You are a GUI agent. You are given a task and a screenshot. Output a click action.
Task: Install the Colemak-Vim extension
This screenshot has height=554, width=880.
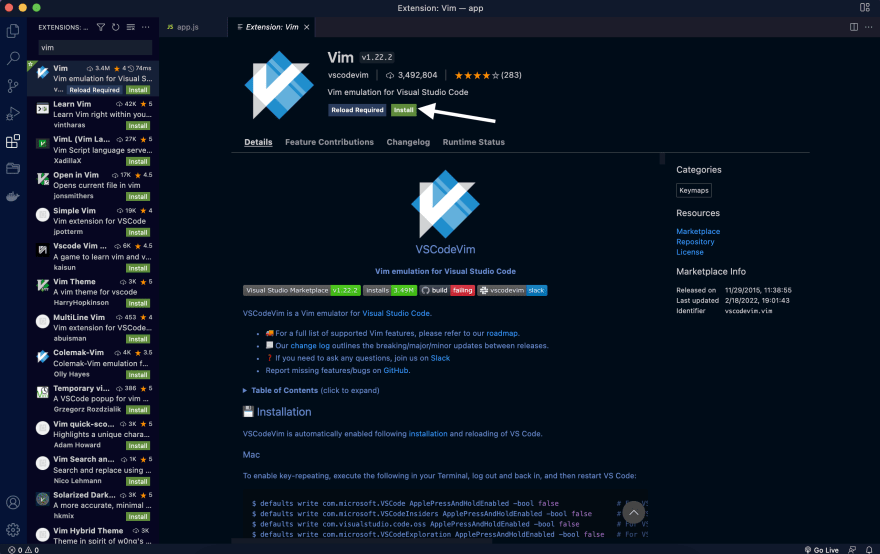[138, 374]
